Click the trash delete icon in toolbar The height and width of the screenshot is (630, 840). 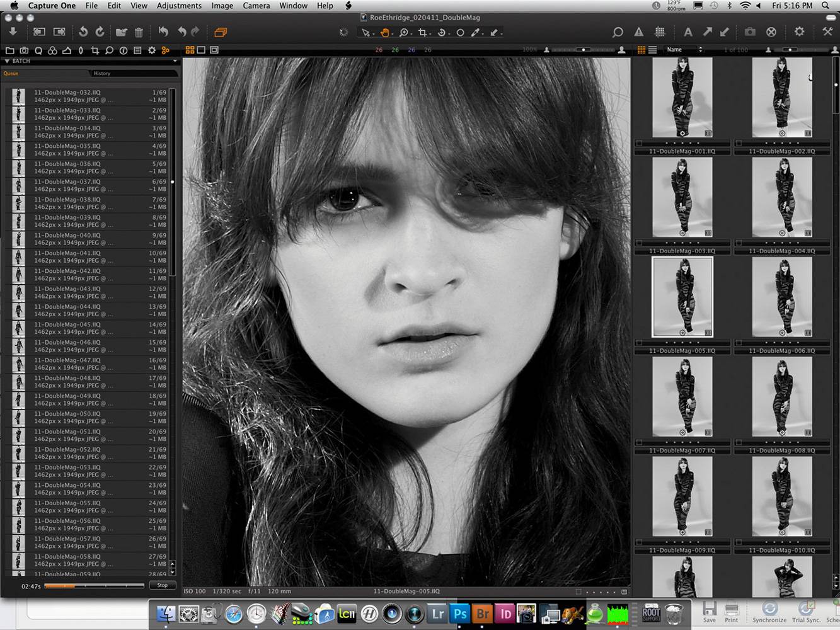coord(139,32)
